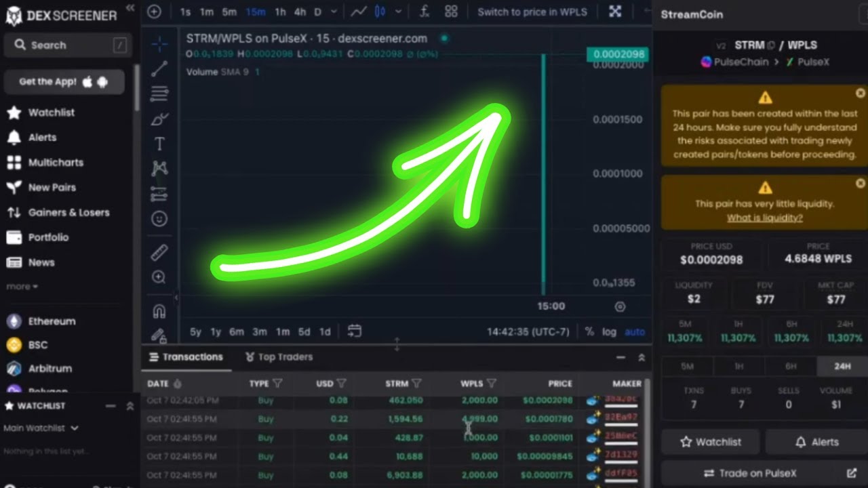Add a symbol with the plus icon
This screenshot has height=488, width=868.
pos(155,12)
